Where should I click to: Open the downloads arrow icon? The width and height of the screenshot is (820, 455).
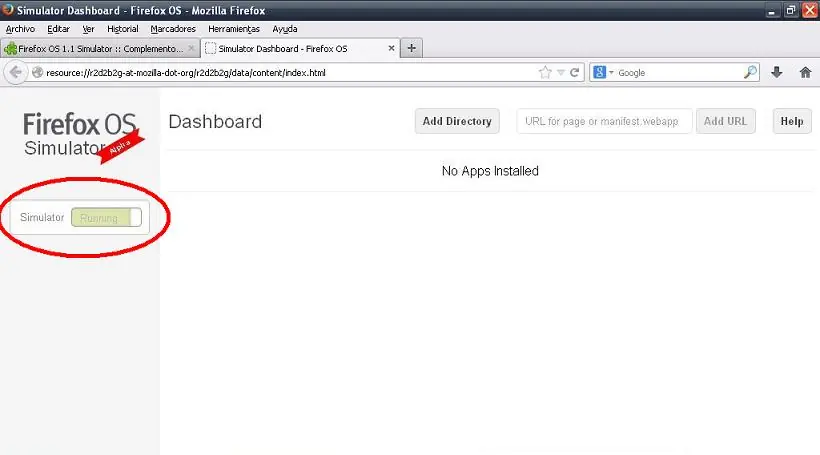tap(777, 72)
